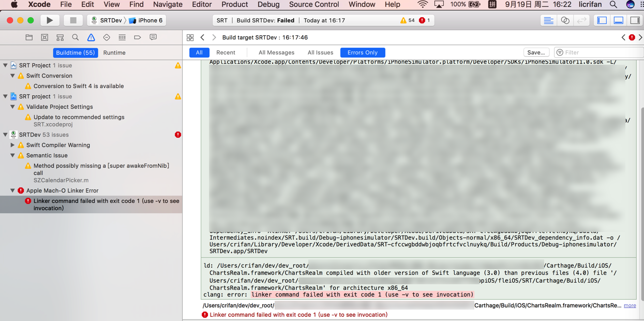Click the Wi-Fi status icon
This screenshot has height=321, width=644.
423,5
